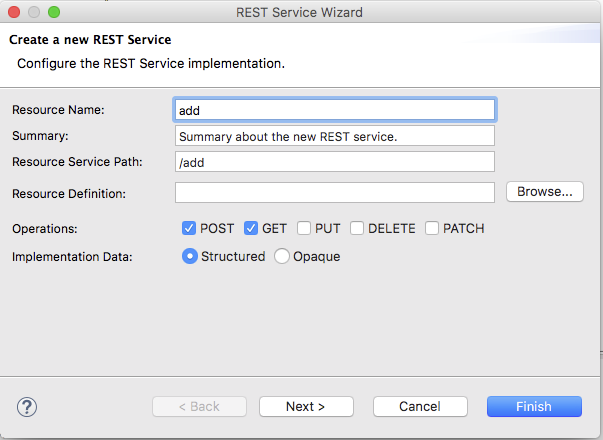Disable the GET operation checkbox
The image size is (603, 440).
tap(251, 228)
